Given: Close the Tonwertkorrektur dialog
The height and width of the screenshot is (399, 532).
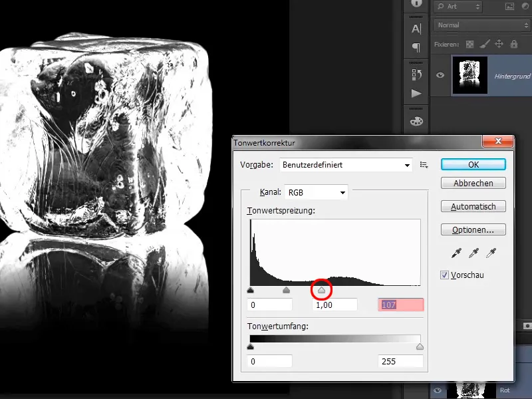Looking at the screenshot, I should click(497, 141).
